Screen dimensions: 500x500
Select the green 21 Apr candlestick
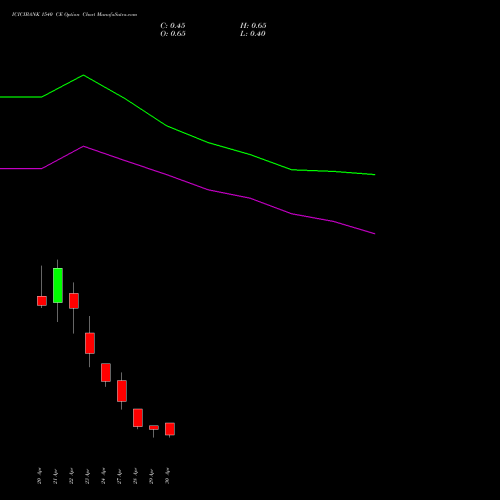58,285
